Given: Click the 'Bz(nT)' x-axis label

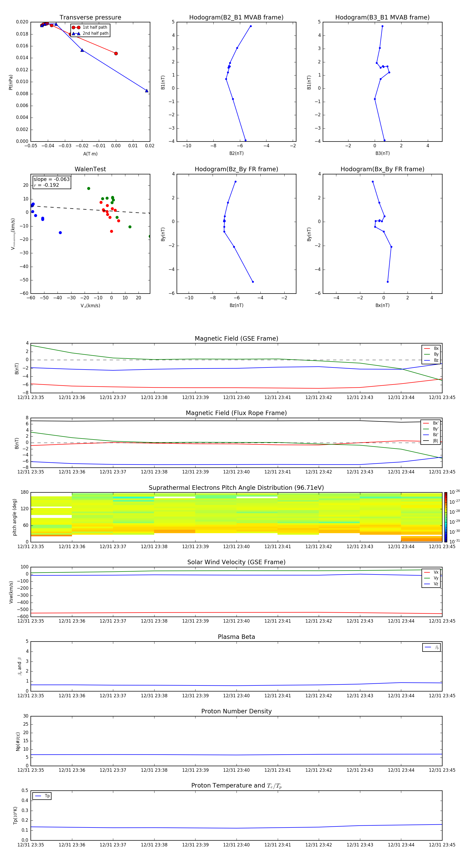Looking at the screenshot, I should pos(236,306).
